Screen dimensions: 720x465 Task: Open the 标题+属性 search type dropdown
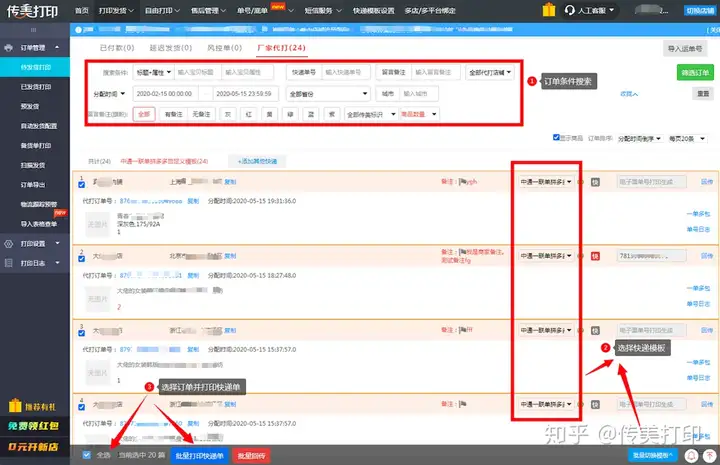(153, 72)
